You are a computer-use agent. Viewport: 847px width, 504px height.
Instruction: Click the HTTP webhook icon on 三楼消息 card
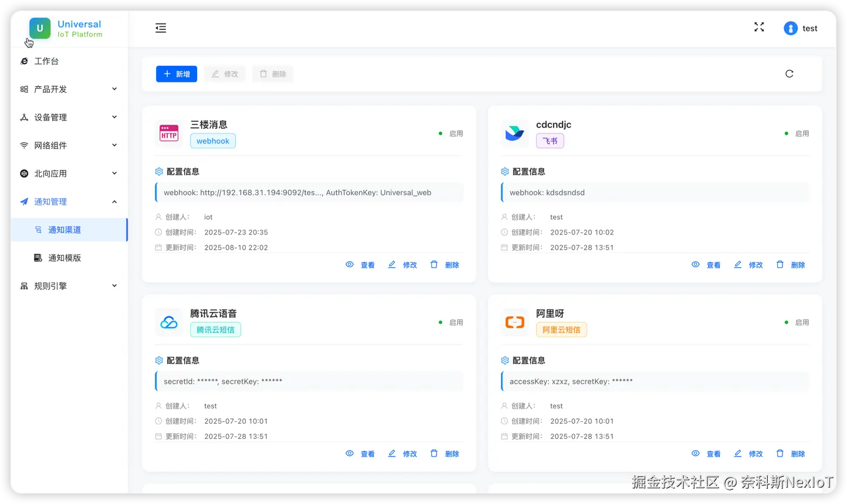tap(168, 132)
